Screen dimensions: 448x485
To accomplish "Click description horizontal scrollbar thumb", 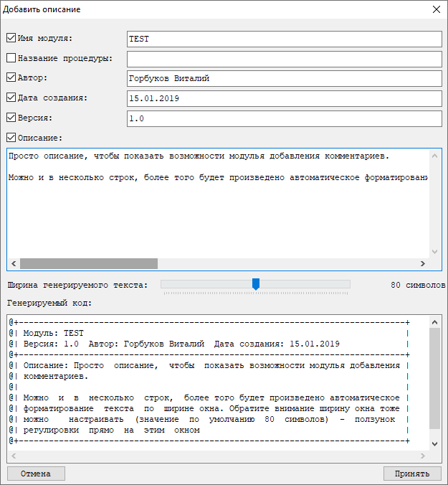I will (89, 263).
